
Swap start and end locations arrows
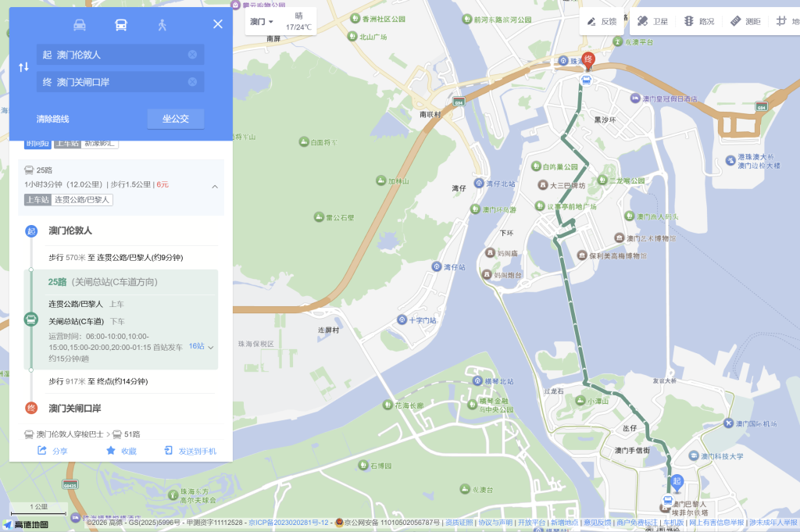click(23, 67)
